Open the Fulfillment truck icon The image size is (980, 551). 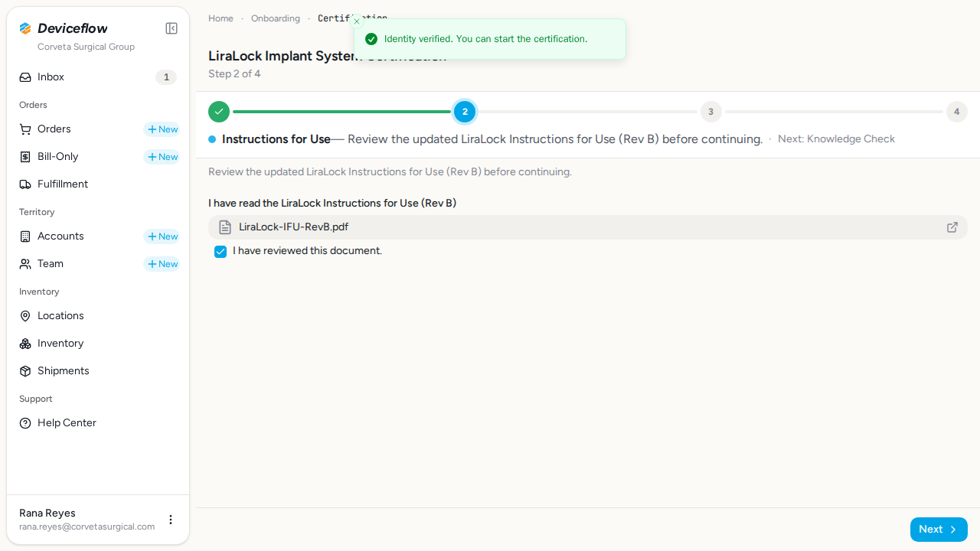[x=25, y=184]
